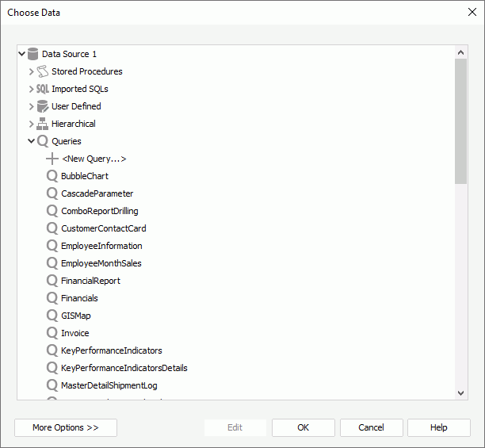Click the Financials query icon
The height and width of the screenshot is (448, 485).
[52, 298]
